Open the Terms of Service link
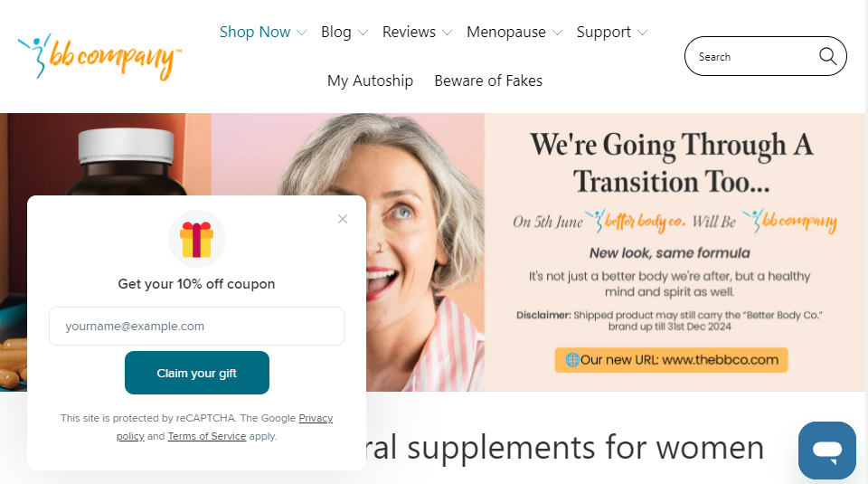Image resolution: width=868 pixels, height=484 pixels. 207,436
